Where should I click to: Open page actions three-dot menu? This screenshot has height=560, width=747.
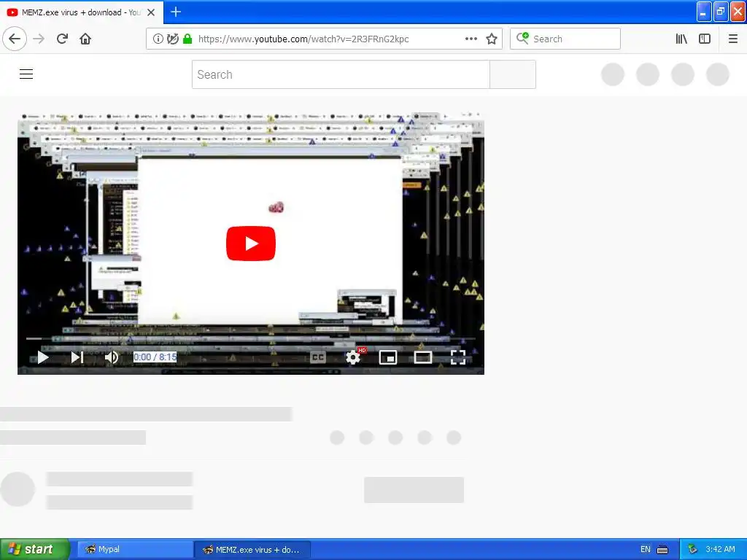click(x=471, y=39)
